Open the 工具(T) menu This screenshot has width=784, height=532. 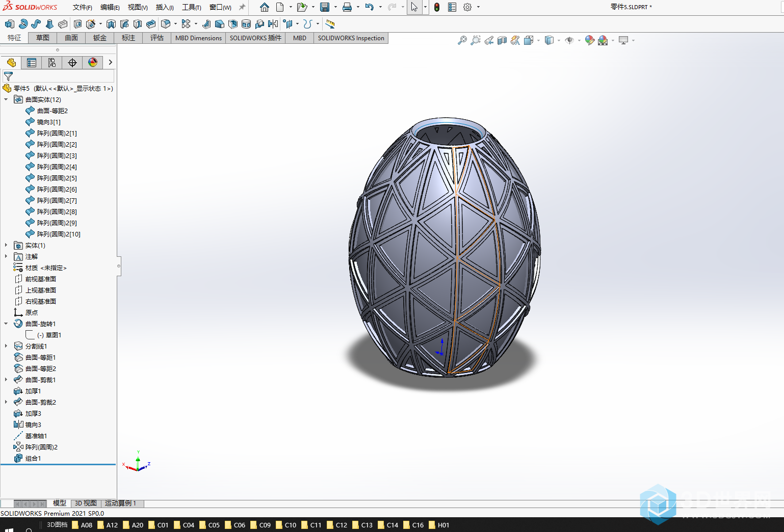coord(192,7)
